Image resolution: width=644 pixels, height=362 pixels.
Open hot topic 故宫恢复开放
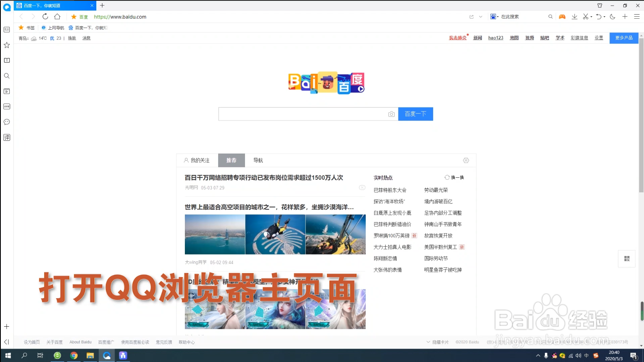pyautogui.click(x=438, y=235)
